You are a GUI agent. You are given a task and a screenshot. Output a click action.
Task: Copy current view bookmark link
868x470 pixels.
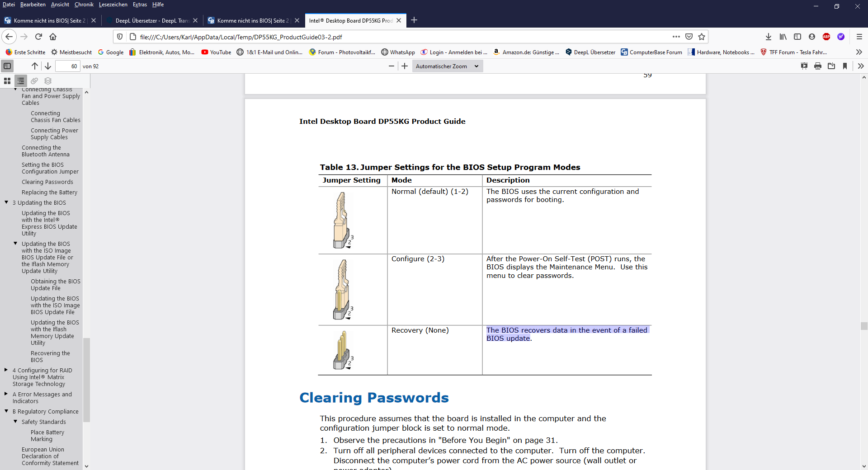click(845, 66)
